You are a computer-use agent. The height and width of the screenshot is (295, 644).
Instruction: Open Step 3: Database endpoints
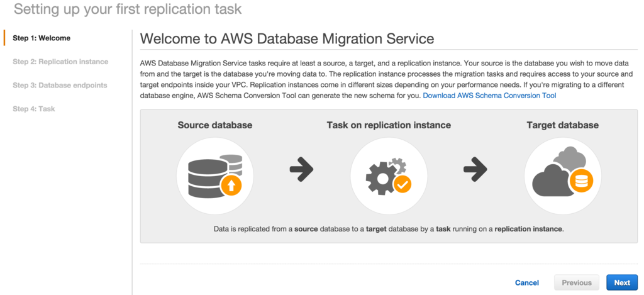[x=60, y=86]
